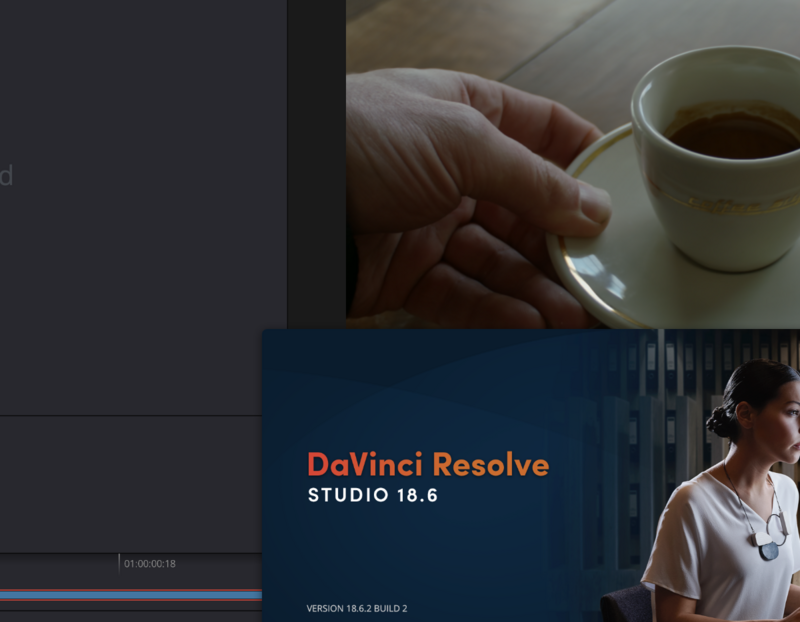Click the "STUDIO 18.6" text on the splash
Viewport: 800px width, 622px height.
point(373,495)
